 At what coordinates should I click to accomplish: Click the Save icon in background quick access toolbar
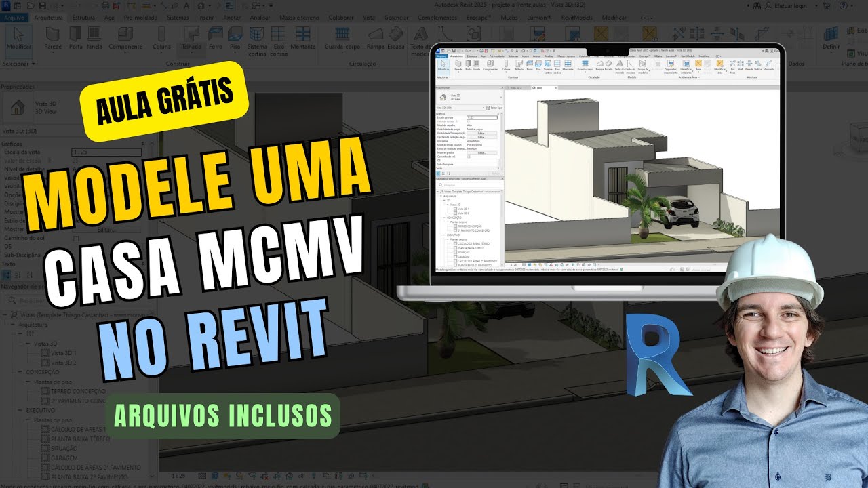click(x=42, y=5)
